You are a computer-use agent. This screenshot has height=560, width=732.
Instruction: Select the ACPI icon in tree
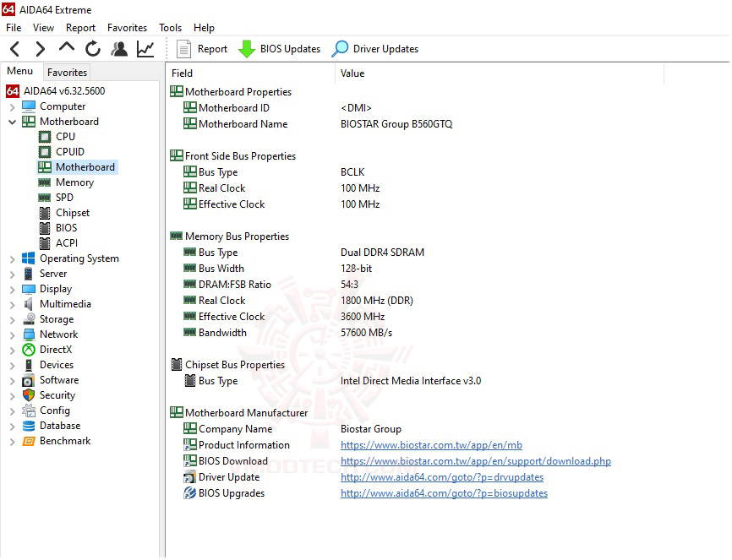pos(45,243)
